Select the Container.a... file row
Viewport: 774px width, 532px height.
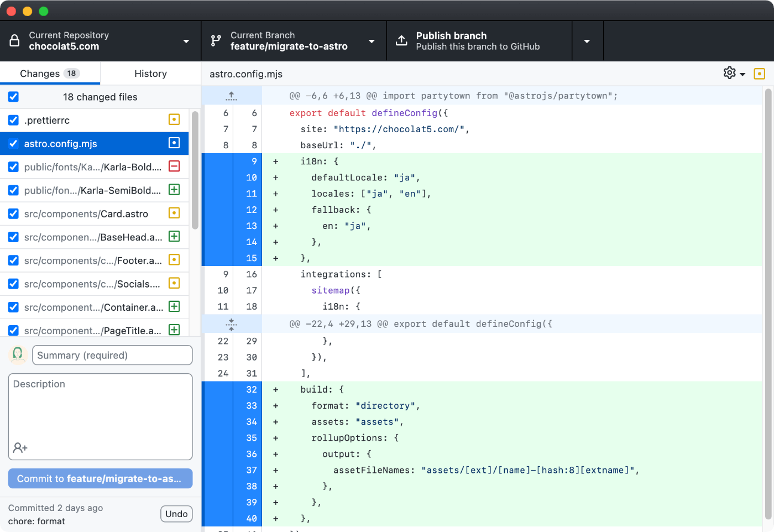point(95,307)
